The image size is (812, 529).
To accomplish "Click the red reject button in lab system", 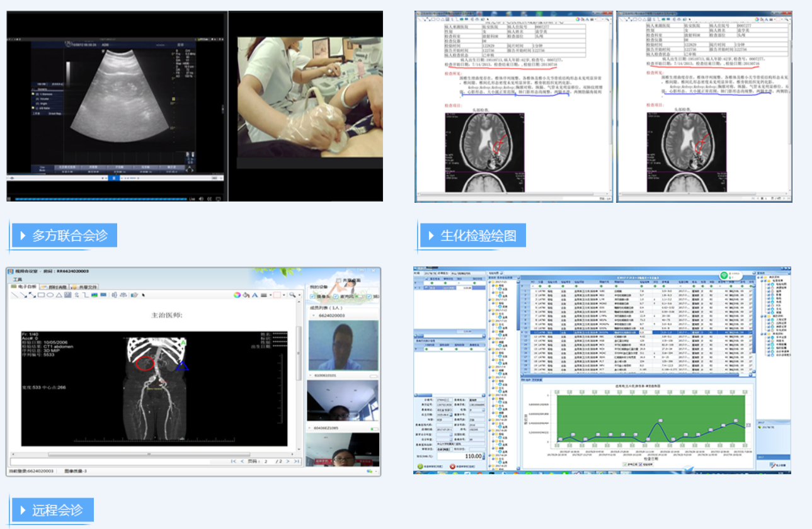I will [x=452, y=467].
